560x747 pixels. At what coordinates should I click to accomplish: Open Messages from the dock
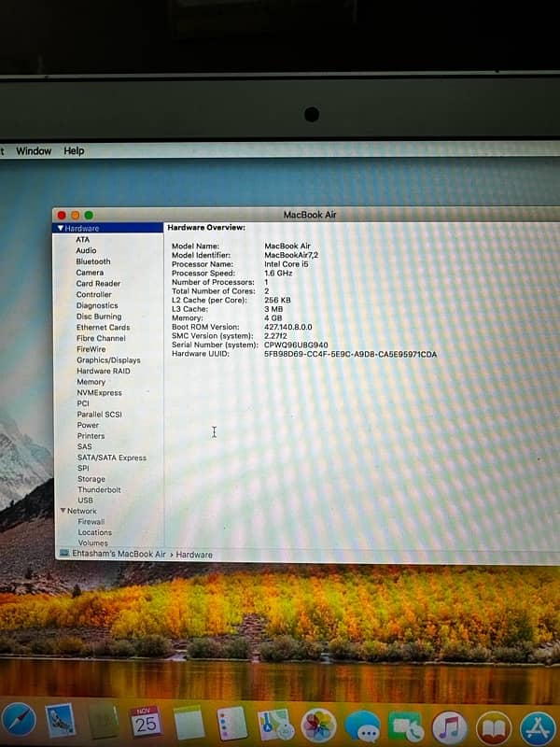pos(362,726)
